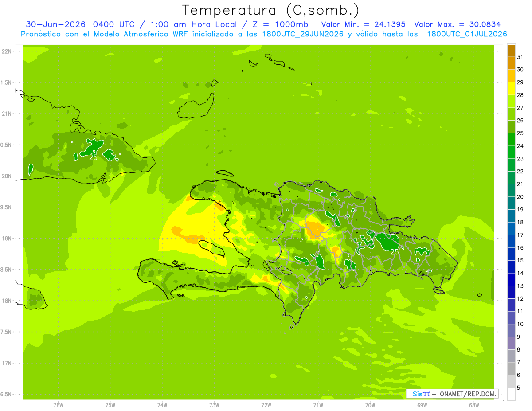Select the purple swatch between 8 and 9
The image size is (532, 411).
point(511,343)
